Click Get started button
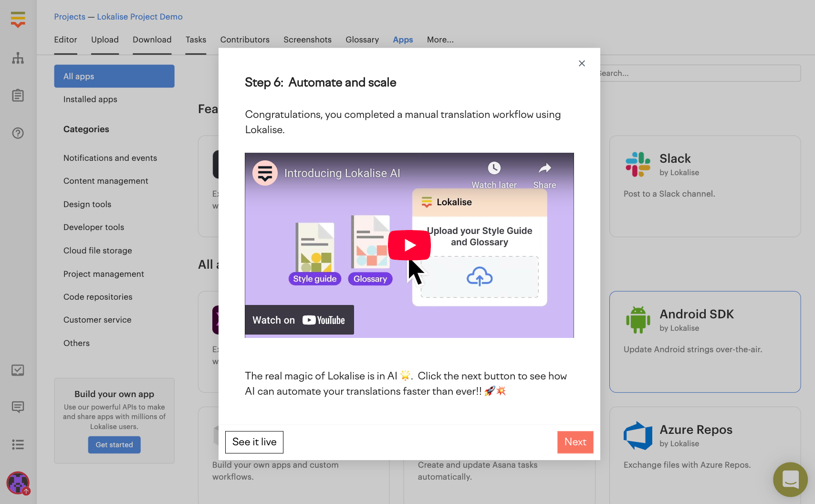Image resolution: width=815 pixels, height=504 pixels. pyautogui.click(x=115, y=445)
